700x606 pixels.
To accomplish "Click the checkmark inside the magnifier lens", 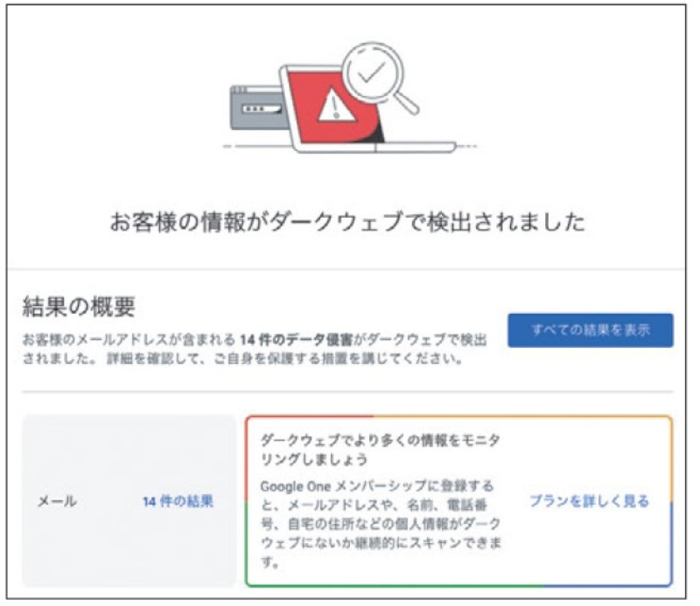I will 371,73.
